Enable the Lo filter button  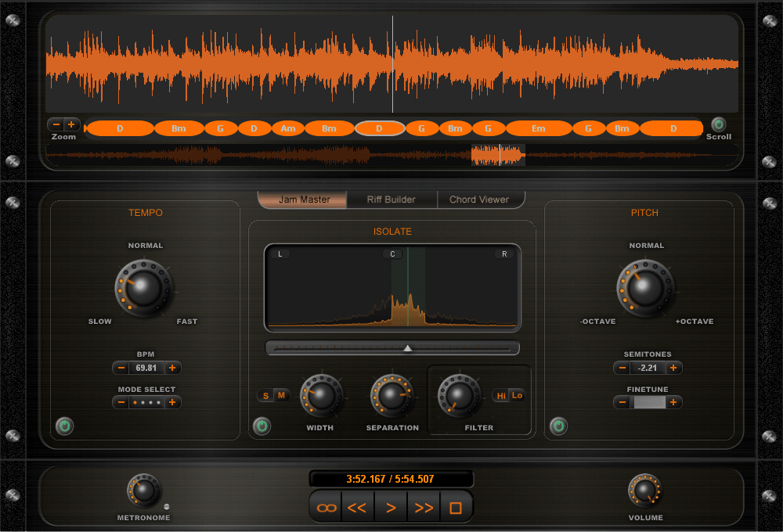517,395
